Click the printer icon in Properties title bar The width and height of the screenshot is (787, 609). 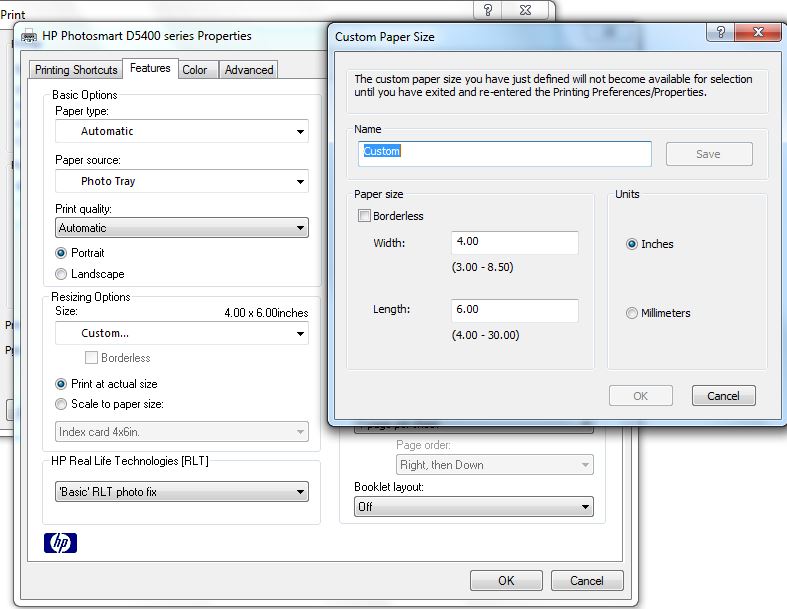pos(29,37)
